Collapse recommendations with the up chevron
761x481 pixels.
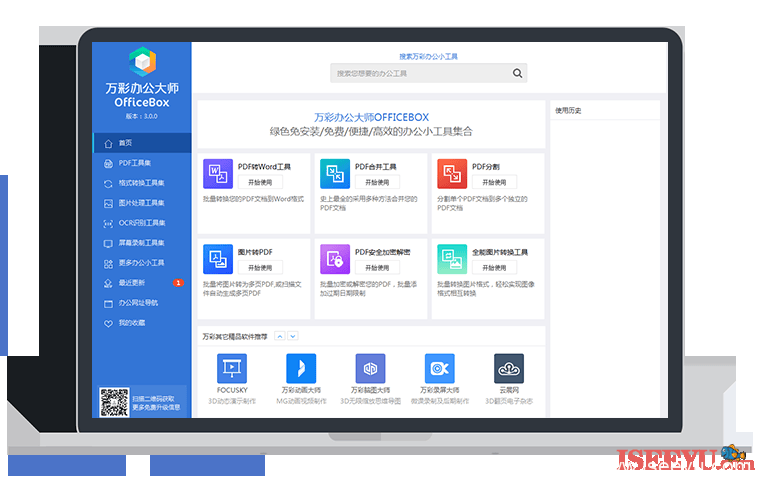(280, 336)
